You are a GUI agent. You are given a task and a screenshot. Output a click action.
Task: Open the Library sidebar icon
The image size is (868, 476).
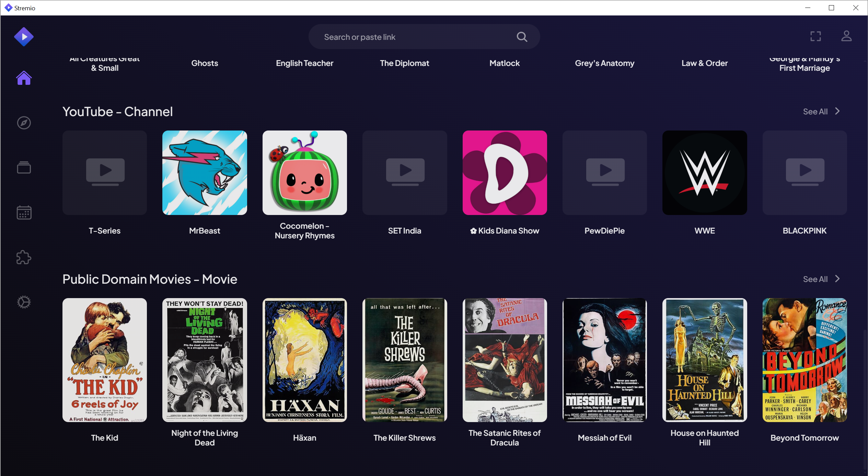pyautogui.click(x=24, y=168)
